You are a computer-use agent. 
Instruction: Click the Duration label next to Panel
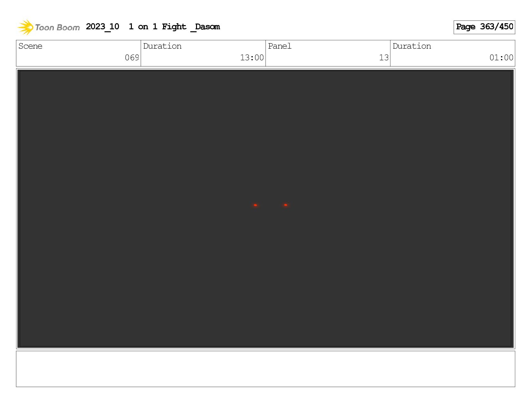(x=412, y=46)
